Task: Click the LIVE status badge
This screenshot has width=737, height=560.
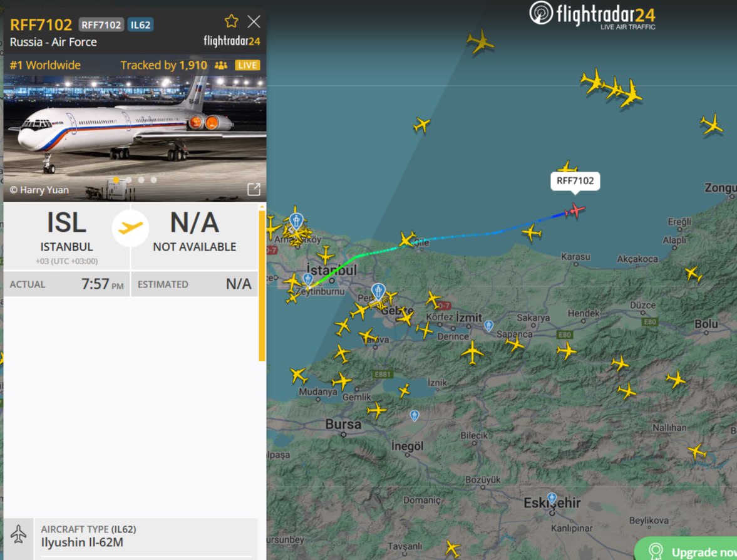Action: pos(247,65)
